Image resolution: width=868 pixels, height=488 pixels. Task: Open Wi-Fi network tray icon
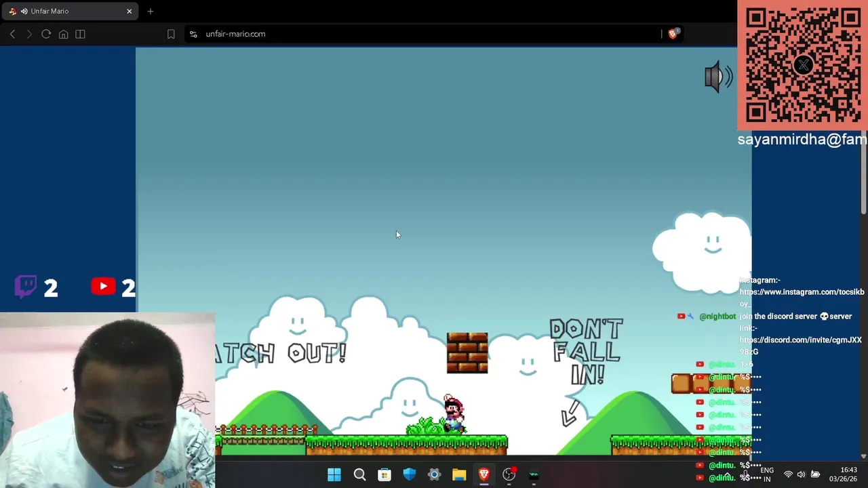click(x=788, y=474)
